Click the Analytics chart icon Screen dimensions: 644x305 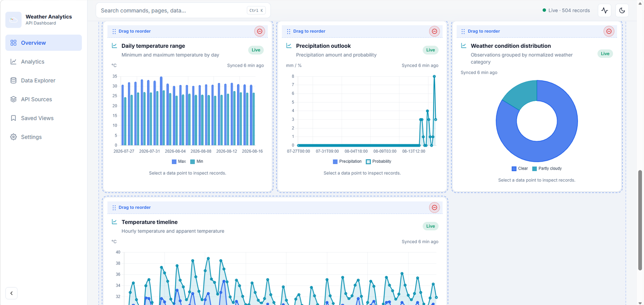[13, 61]
